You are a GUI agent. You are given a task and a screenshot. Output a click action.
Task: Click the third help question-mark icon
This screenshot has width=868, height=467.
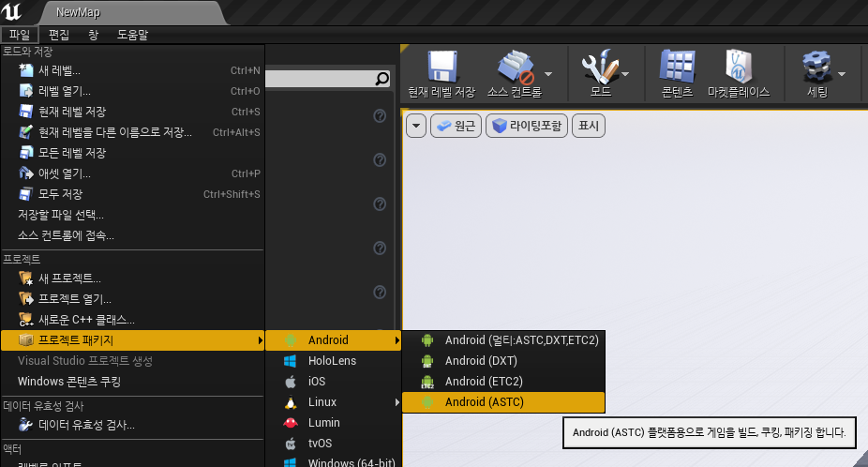[x=380, y=203]
